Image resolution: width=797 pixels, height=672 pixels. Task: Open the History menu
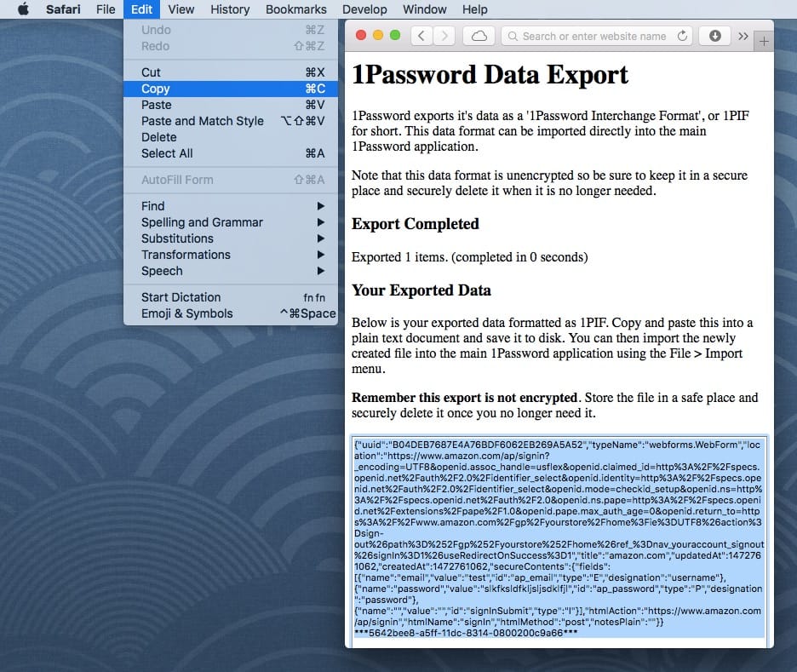(x=230, y=9)
